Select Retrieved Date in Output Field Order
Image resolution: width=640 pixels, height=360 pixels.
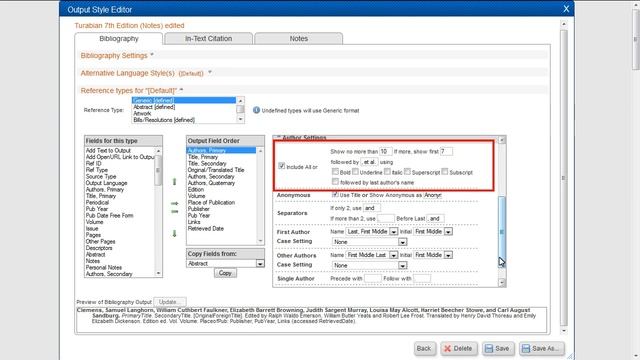tap(206, 229)
